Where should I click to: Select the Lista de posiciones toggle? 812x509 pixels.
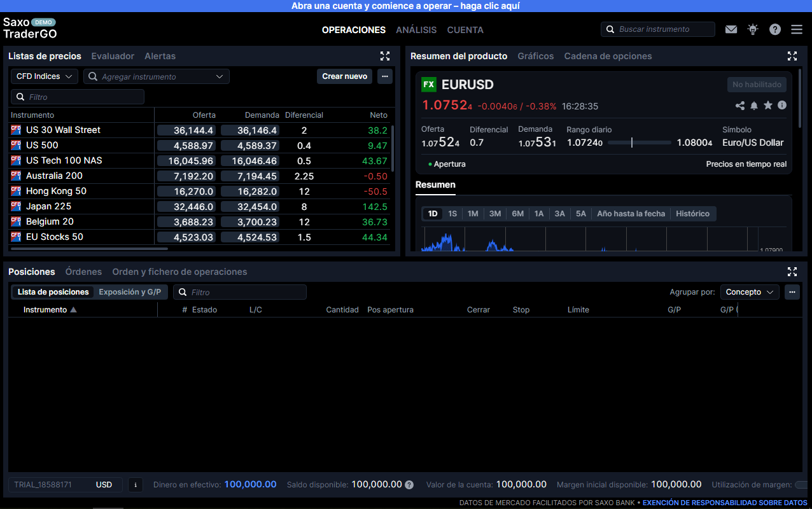pos(53,292)
